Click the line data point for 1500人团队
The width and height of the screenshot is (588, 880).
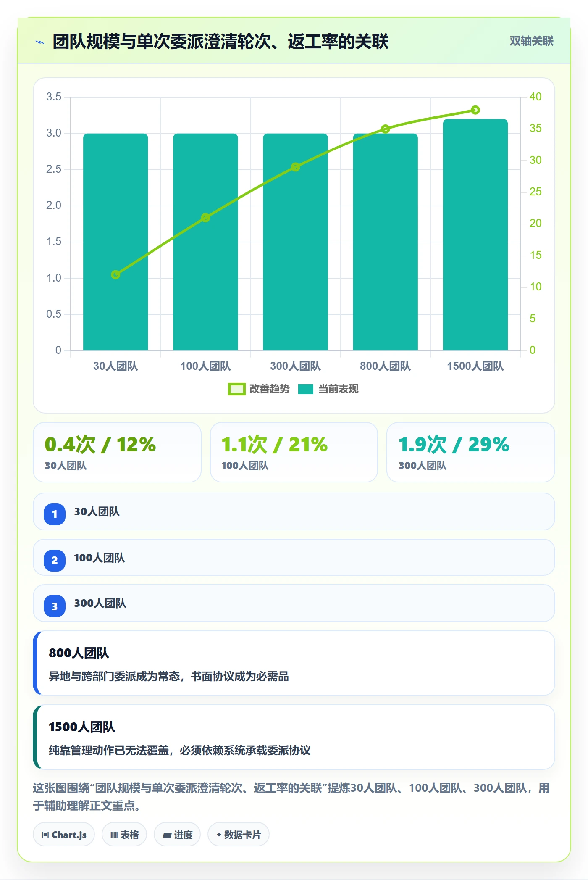(x=475, y=110)
